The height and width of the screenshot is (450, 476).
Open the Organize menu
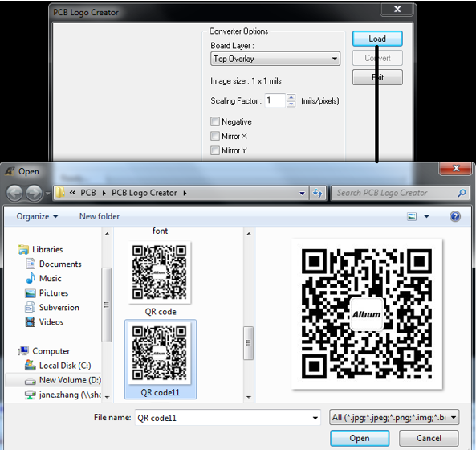37,216
